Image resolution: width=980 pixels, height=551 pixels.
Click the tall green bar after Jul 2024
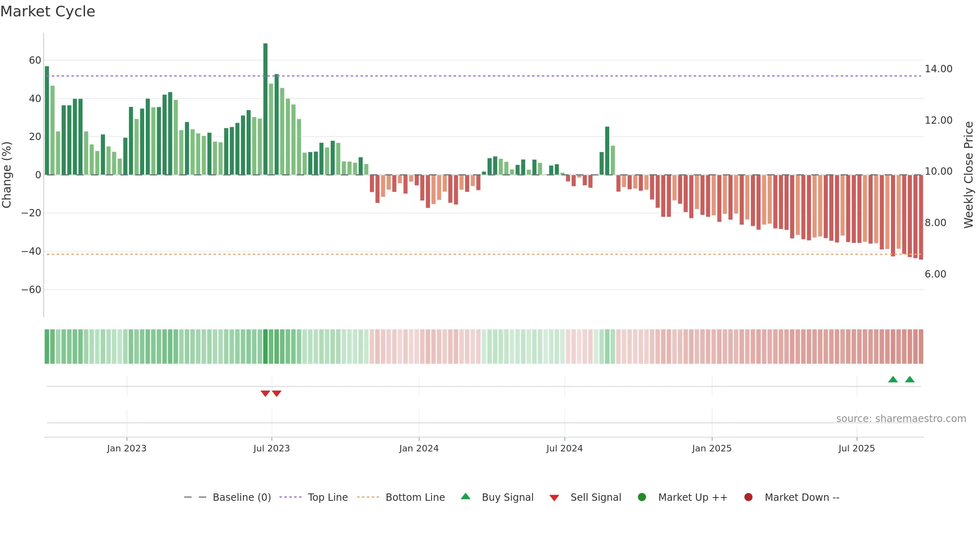[x=607, y=151]
